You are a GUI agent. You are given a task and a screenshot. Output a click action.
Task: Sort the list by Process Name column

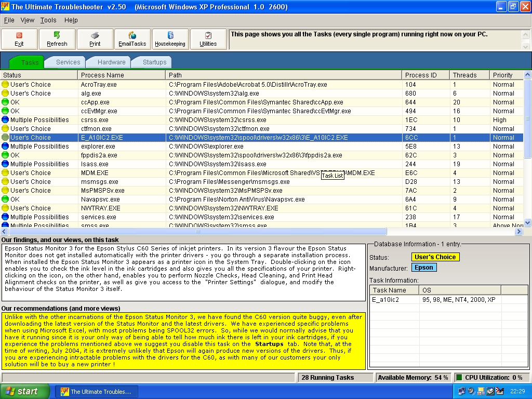122,75
